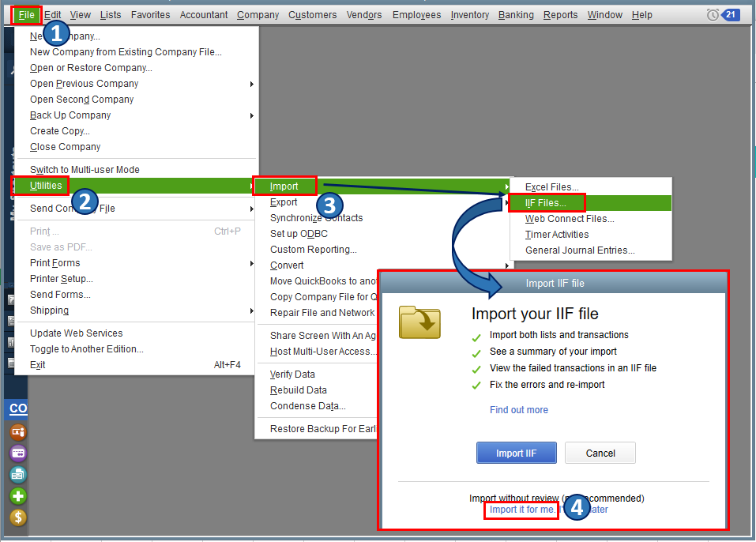Select Update Web Services

pyautogui.click(x=76, y=333)
